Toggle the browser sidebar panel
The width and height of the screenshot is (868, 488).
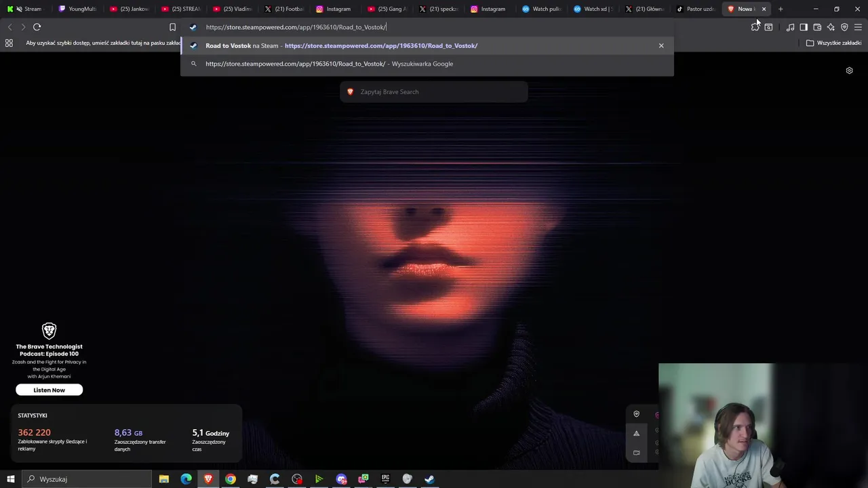[x=804, y=27]
